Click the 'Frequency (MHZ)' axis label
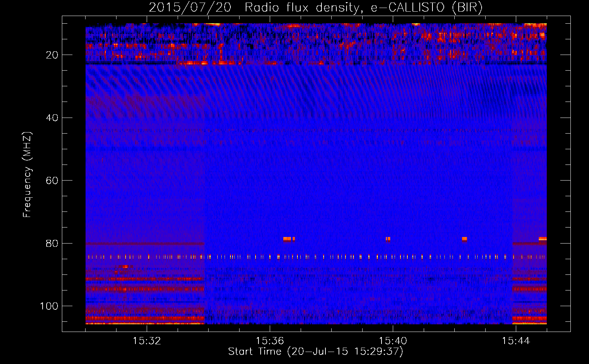 point(27,175)
